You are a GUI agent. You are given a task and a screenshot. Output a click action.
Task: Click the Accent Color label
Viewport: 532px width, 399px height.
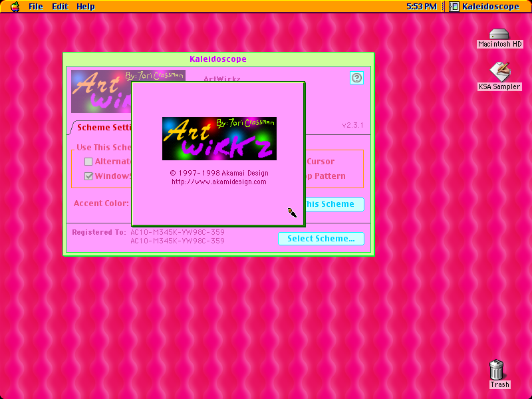click(101, 203)
